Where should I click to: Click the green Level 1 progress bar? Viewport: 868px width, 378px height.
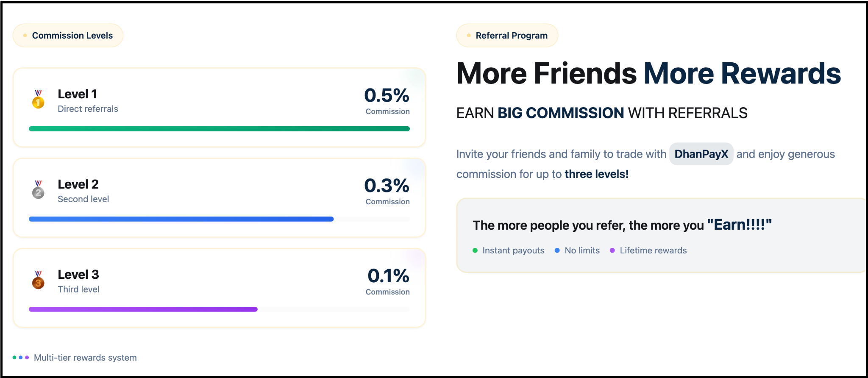pyautogui.click(x=219, y=129)
